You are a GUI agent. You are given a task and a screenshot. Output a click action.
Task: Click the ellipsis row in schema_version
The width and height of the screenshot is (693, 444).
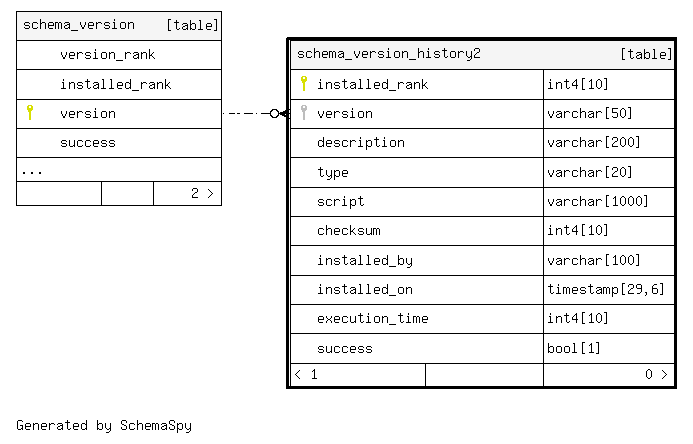119,170
